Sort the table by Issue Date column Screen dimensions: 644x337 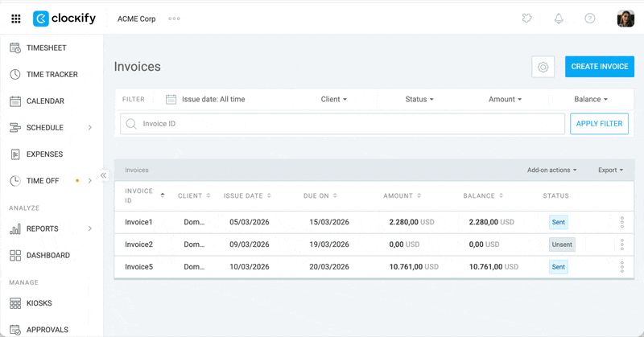pos(247,195)
